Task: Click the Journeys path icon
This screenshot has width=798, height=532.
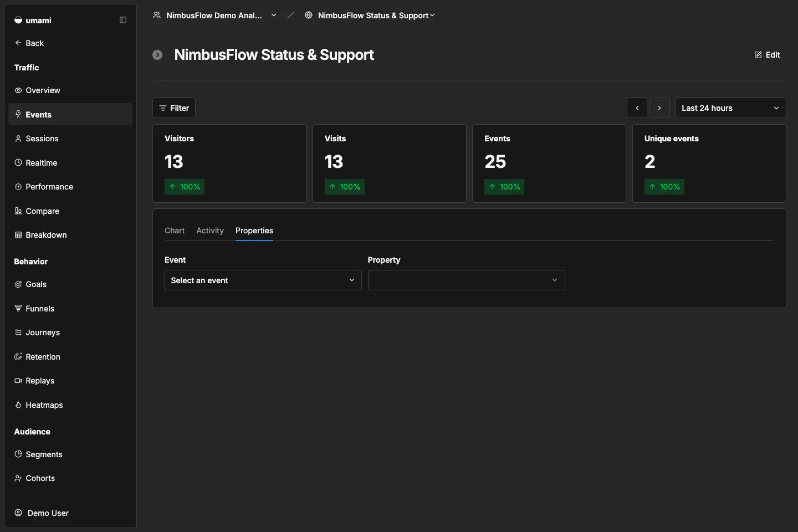Action: click(x=18, y=332)
